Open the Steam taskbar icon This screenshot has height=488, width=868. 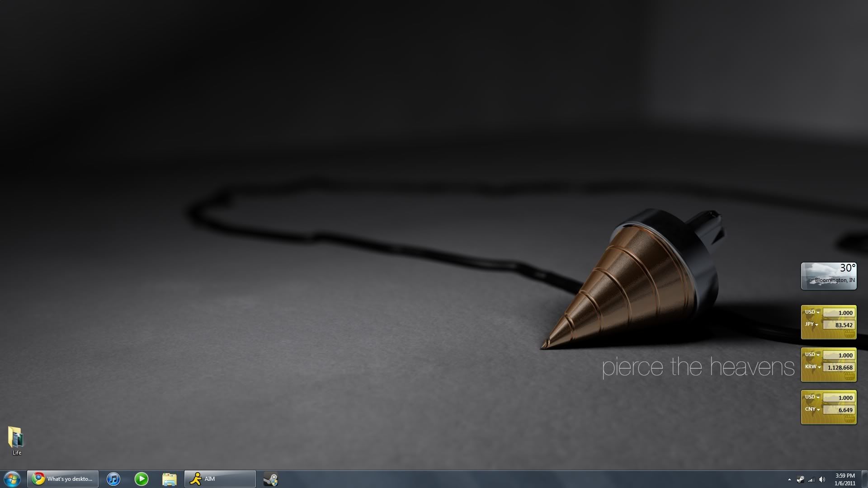270,479
